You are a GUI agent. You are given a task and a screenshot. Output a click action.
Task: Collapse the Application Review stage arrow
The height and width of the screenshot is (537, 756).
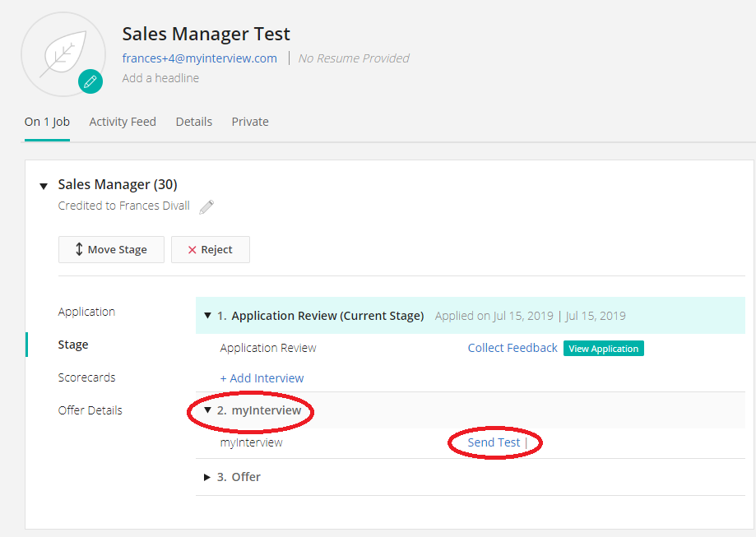tap(208, 316)
